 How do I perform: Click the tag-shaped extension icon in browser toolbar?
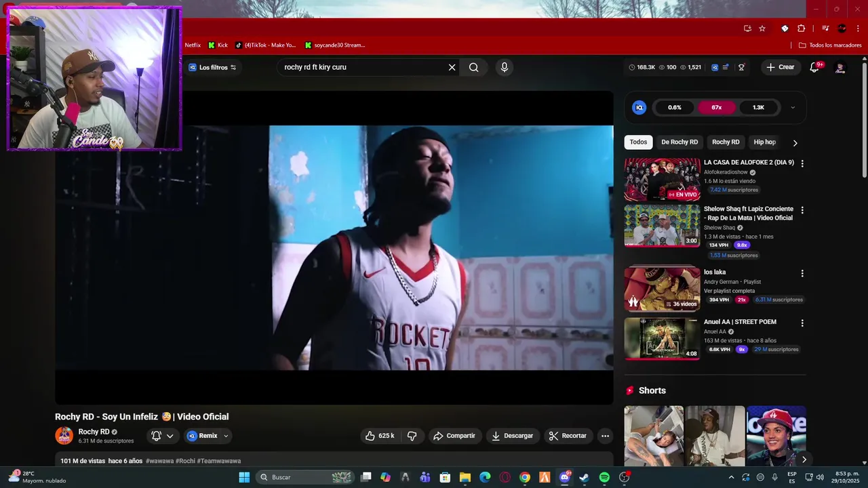785,28
